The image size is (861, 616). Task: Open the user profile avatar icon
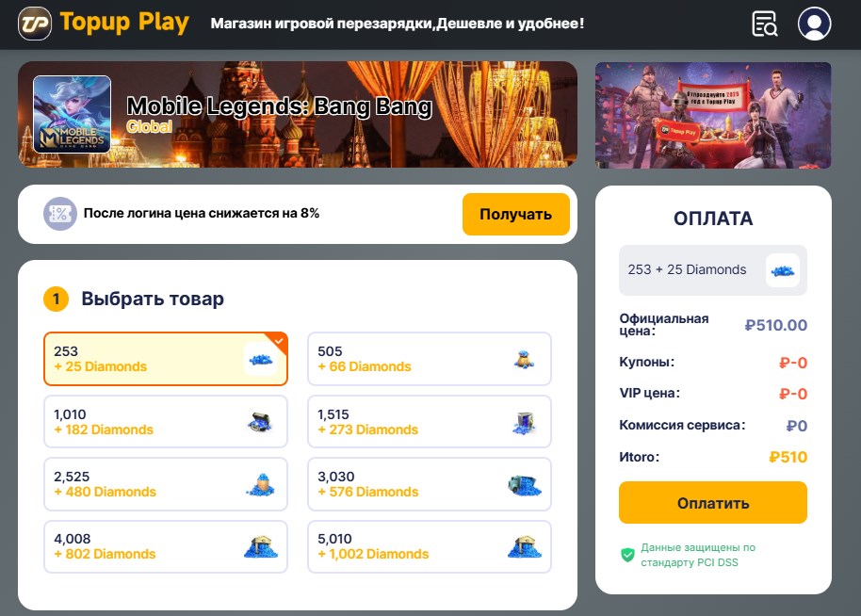[x=814, y=24]
